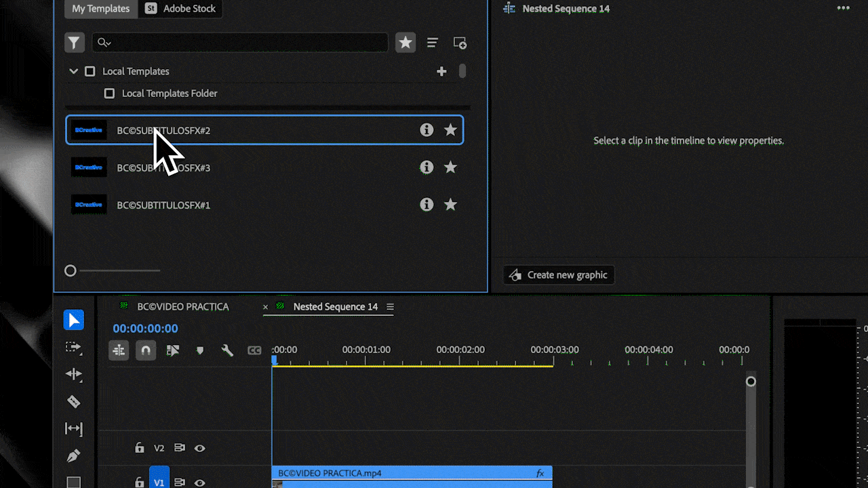
Task: Hide the V2 track output eye
Action: click(x=199, y=448)
